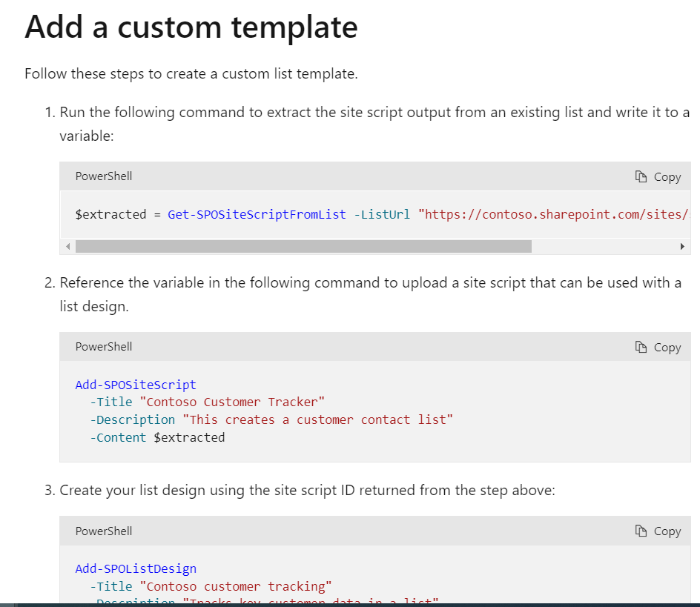Image resolution: width=700 pixels, height=607 pixels.
Task: Click the PowerShell label on the second code block
Action: pos(103,346)
